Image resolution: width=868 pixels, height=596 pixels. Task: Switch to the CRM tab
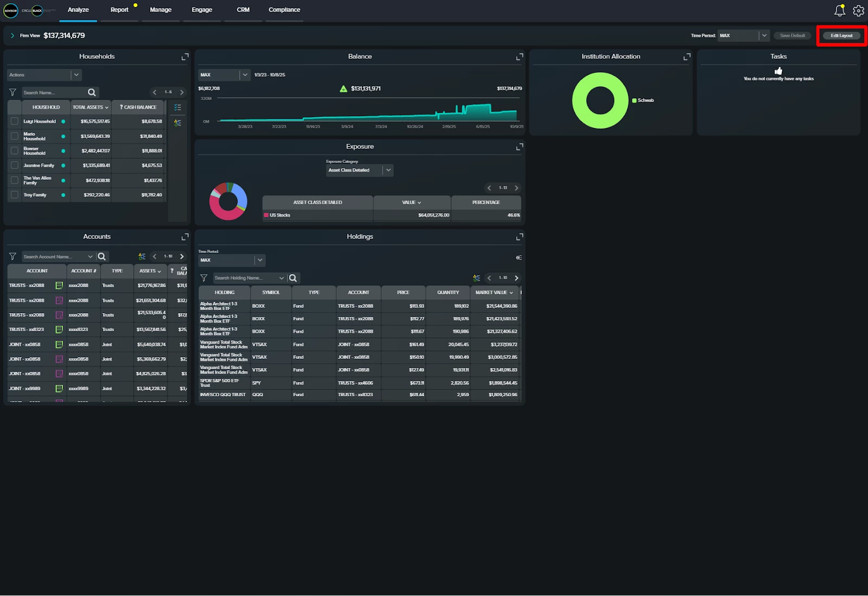(243, 10)
